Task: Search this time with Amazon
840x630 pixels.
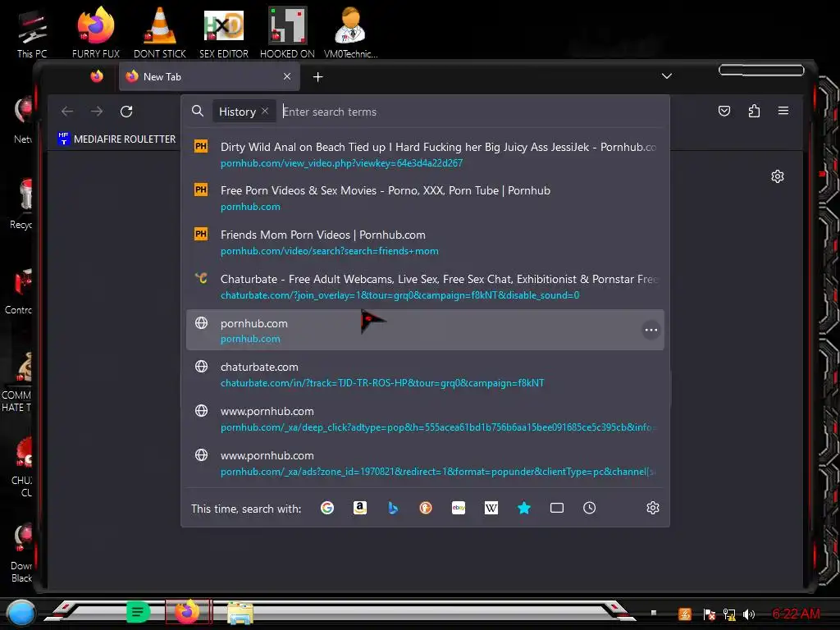Action: [x=360, y=508]
